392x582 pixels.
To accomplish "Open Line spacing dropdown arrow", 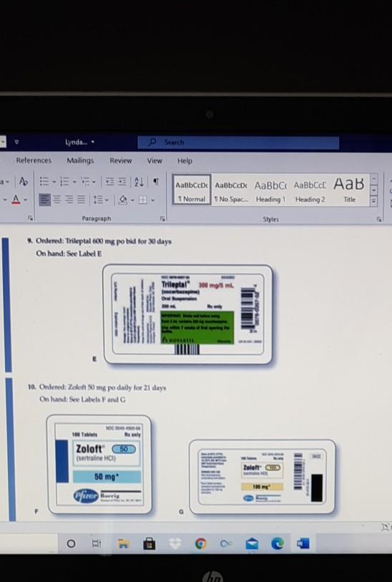I will click(107, 200).
